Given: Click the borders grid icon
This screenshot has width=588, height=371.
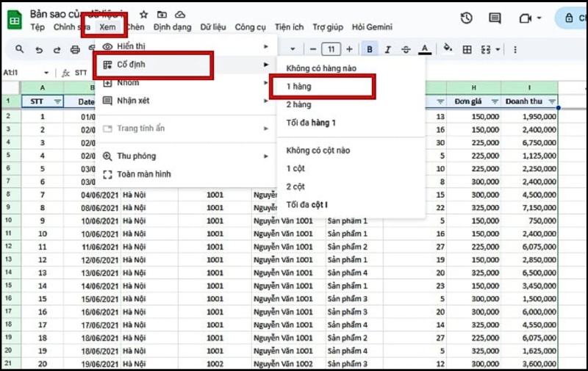Looking at the screenshot, I should click(467, 49).
